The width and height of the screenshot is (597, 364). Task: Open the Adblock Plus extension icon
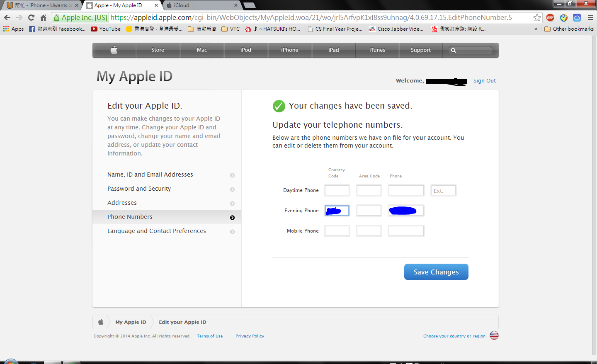pyautogui.click(x=550, y=17)
